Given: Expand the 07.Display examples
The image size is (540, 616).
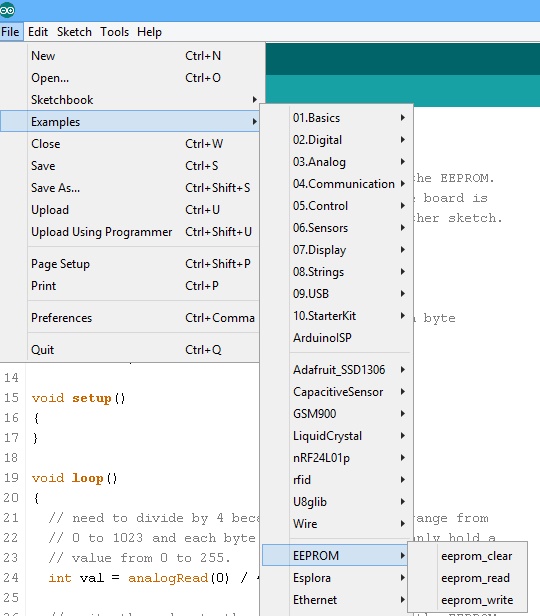Looking at the screenshot, I should [x=337, y=250].
